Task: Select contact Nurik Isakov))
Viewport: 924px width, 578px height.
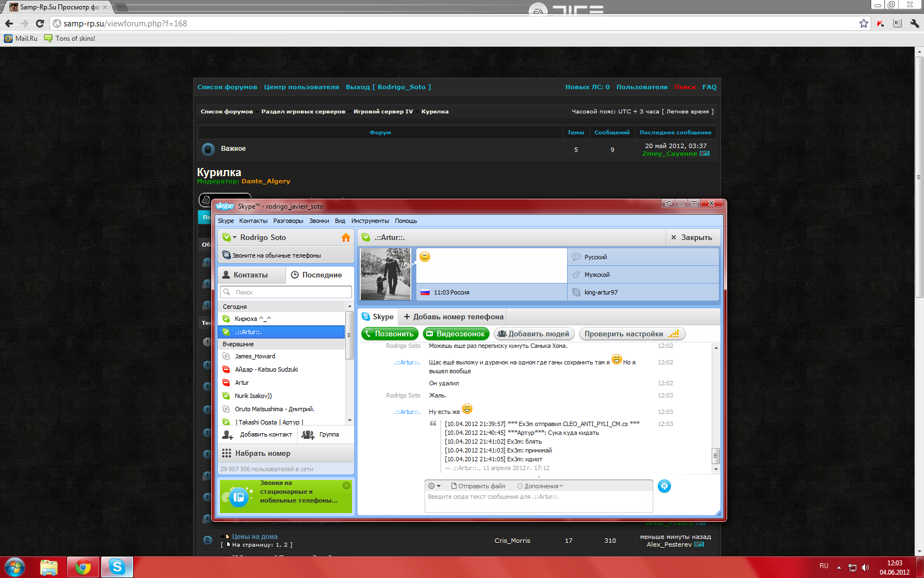Action: [282, 396]
